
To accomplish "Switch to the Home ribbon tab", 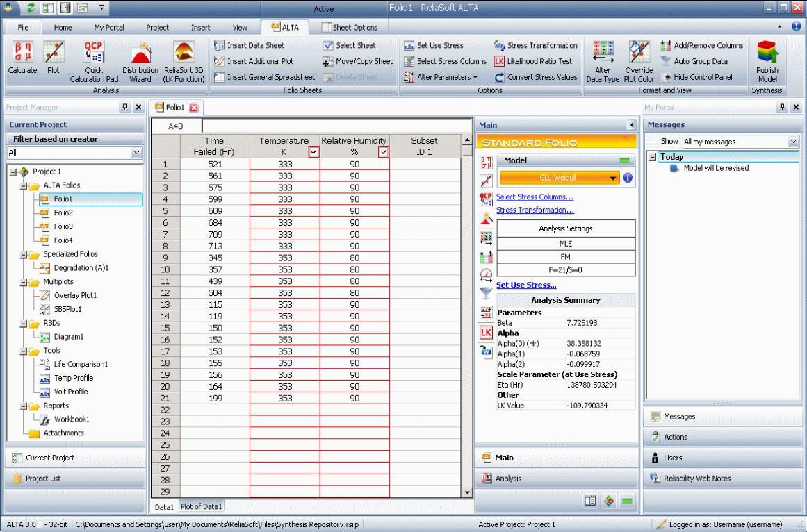I will (x=63, y=28).
